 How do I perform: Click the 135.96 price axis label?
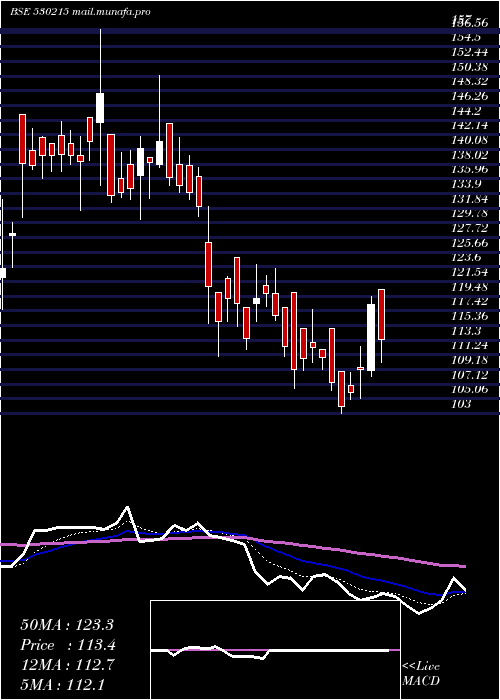(469, 170)
